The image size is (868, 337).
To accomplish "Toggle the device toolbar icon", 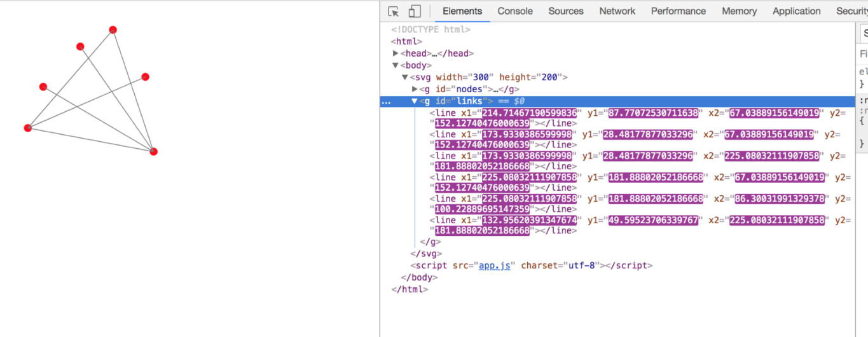I will 415,11.
